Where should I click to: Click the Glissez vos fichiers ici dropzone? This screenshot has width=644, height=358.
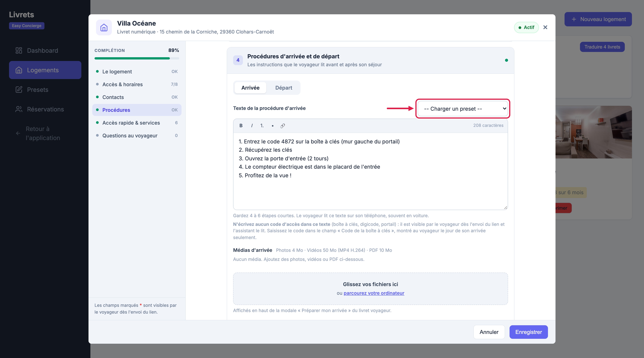(x=370, y=289)
